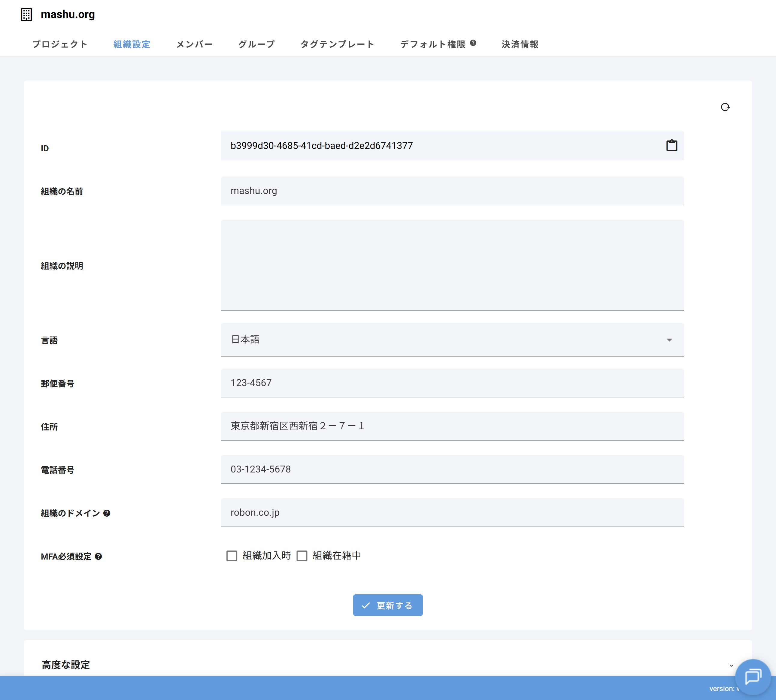The height and width of the screenshot is (700, 776).
Task: Click the 組織の名前 input field
Action: (x=452, y=191)
